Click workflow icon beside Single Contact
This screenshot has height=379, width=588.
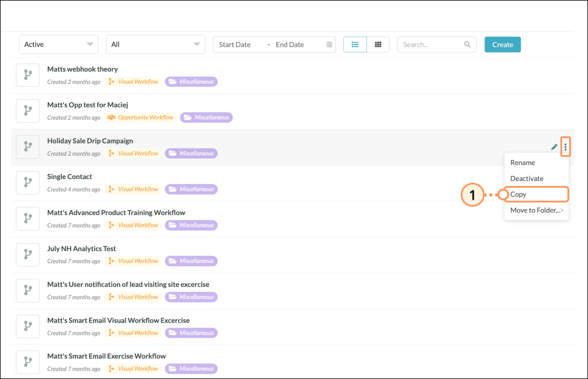coord(28,183)
